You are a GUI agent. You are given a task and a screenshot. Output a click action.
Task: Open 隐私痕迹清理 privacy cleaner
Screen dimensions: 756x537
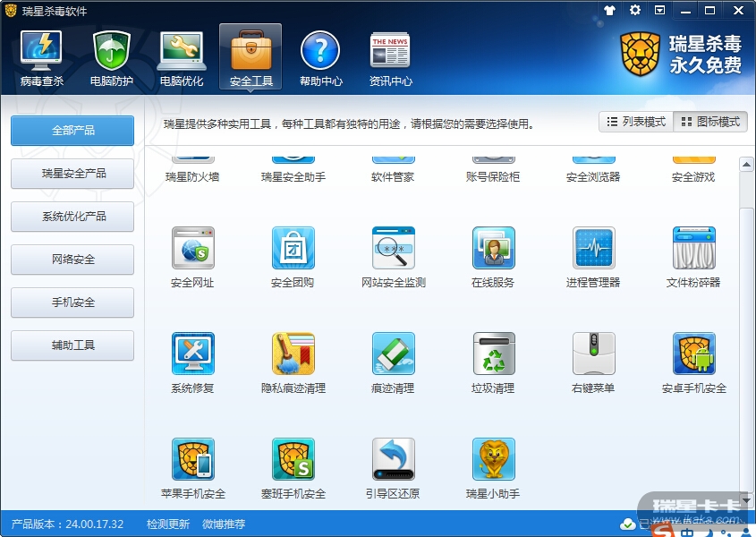coord(293,362)
